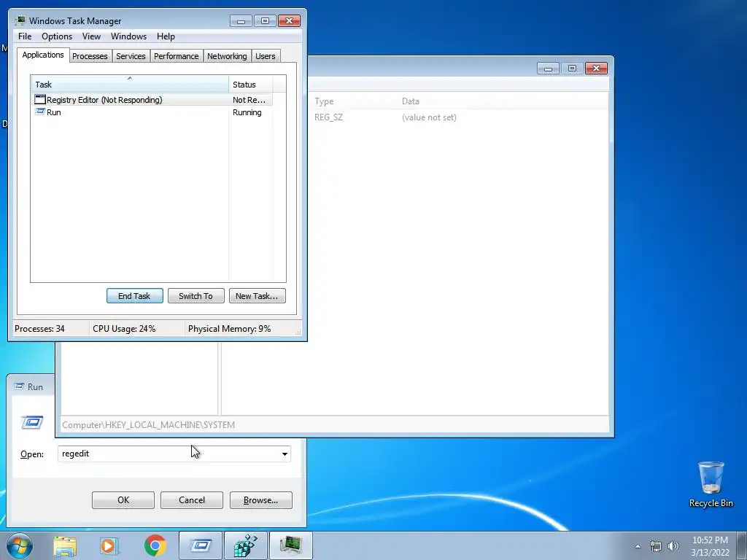Select the Run task name text
747x560 pixels.
54,112
